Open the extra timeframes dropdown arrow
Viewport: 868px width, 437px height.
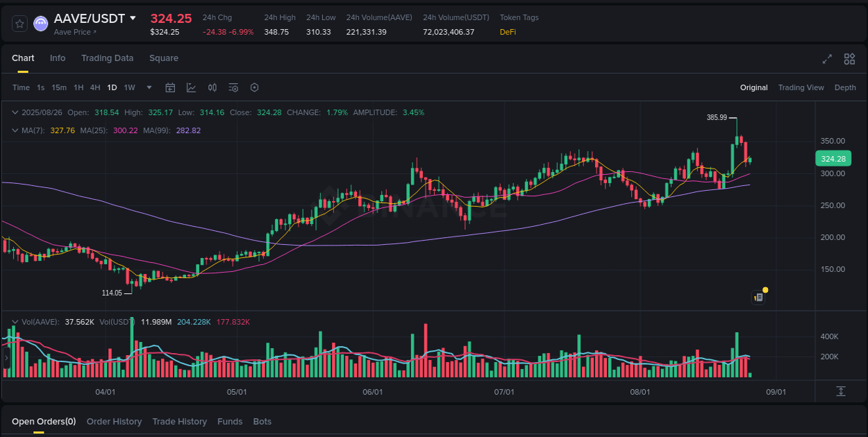pos(148,87)
